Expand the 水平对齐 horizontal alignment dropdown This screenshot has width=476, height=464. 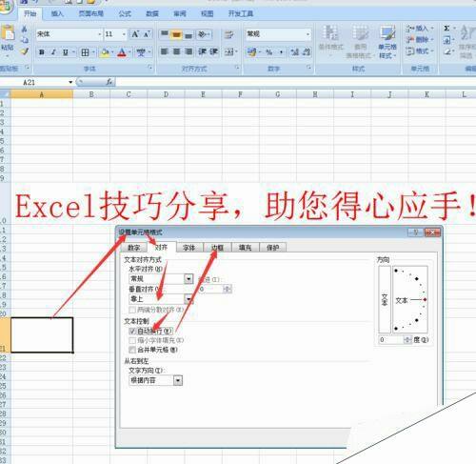point(188,279)
